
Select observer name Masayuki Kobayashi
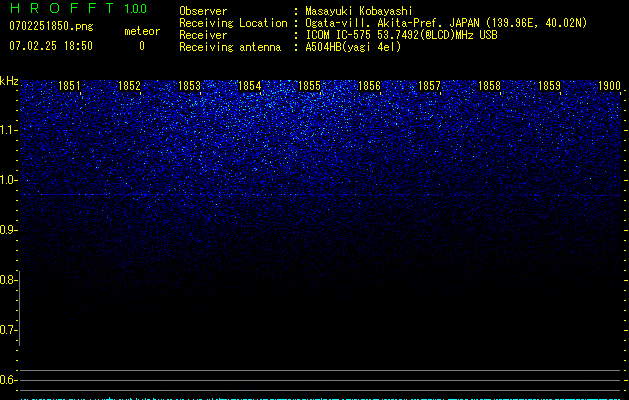pyautogui.click(x=359, y=11)
